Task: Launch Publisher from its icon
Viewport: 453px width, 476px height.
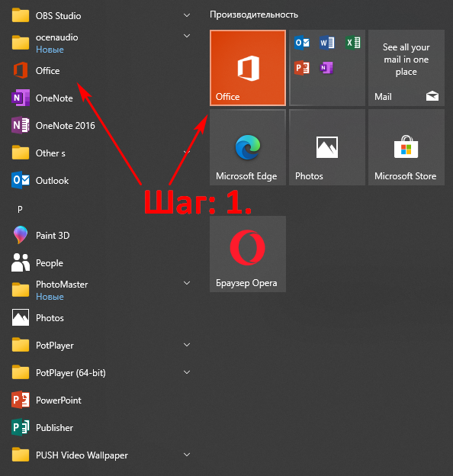Action: tap(21, 427)
